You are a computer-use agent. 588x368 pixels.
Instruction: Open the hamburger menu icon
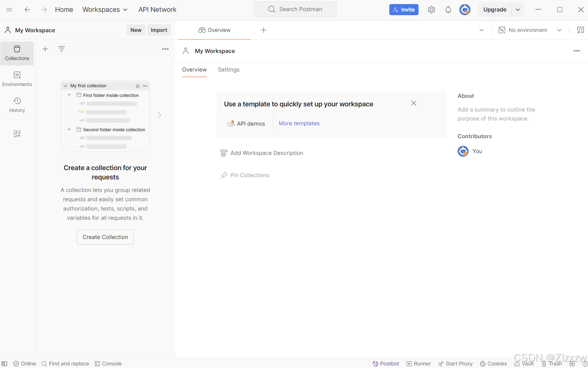[9, 10]
